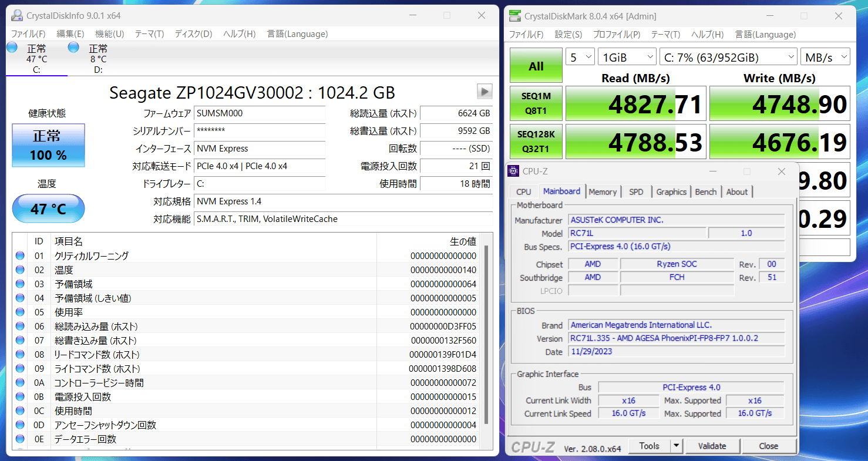Switch to the Bench tab in CPU-Z
This screenshot has height=461, width=868.
coord(706,191)
